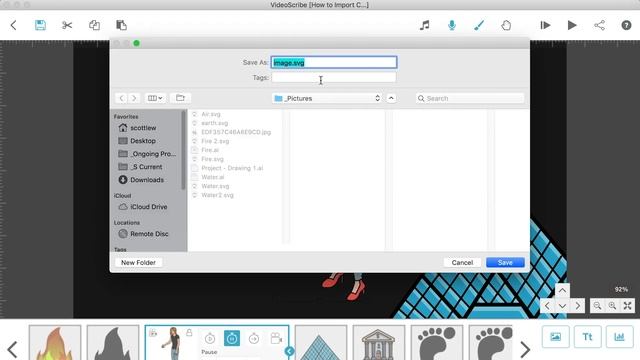Image resolution: width=640 pixels, height=360 pixels.
Task: Open the _Ongoing Pro... folder
Action: tap(147, 154)
